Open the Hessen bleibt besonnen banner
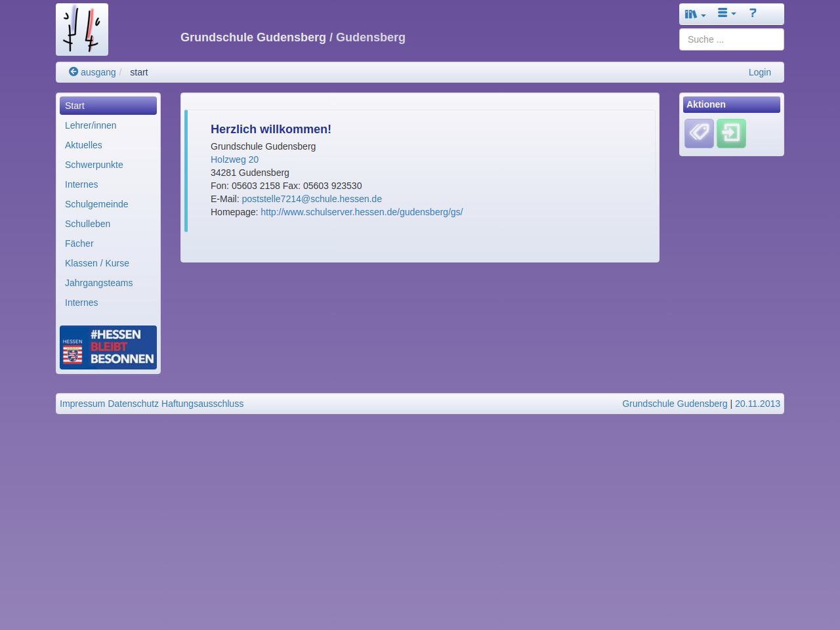The width and height of the screenshot is (840, 630). [108, 347]
